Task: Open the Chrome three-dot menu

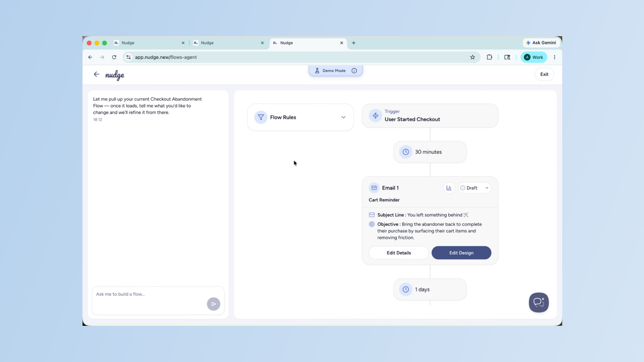Action: coord(554,57)
